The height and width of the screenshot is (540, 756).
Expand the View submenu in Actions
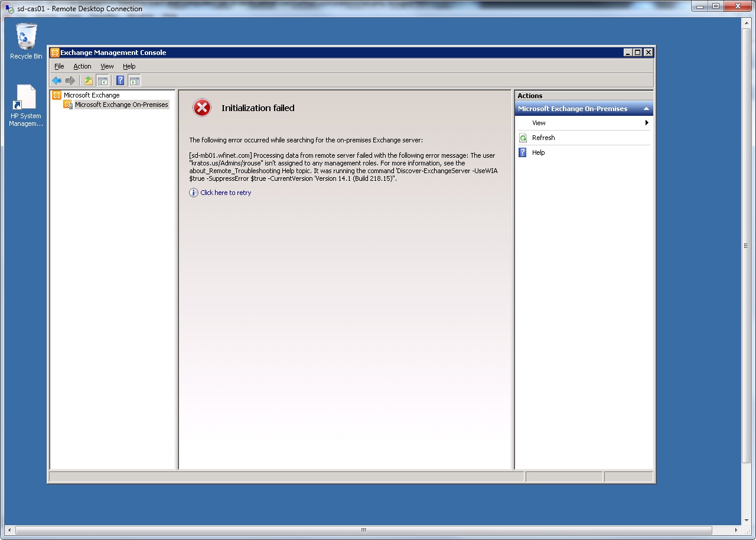pyautogui.click(x=584, y=123)
